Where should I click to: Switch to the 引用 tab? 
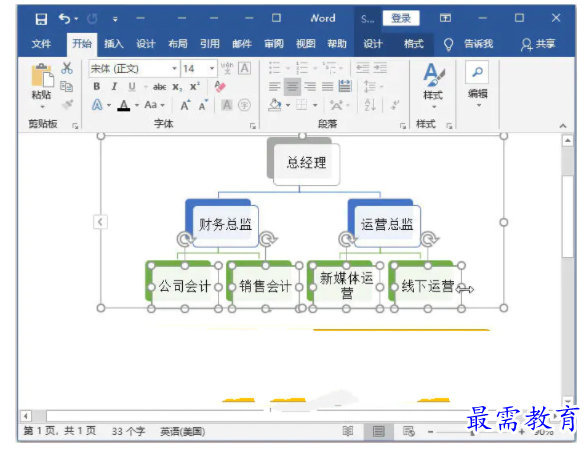click(210, 44)
